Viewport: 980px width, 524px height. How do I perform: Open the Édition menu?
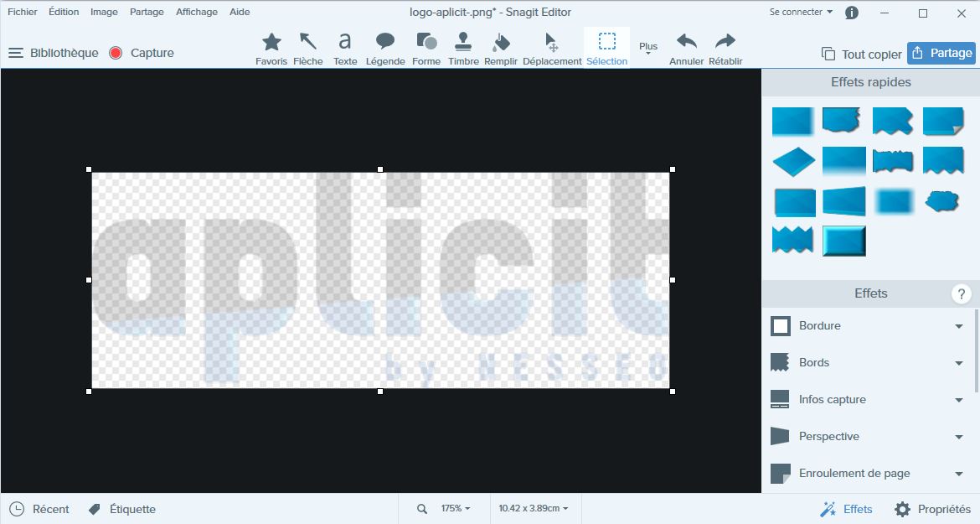[64, 12]
